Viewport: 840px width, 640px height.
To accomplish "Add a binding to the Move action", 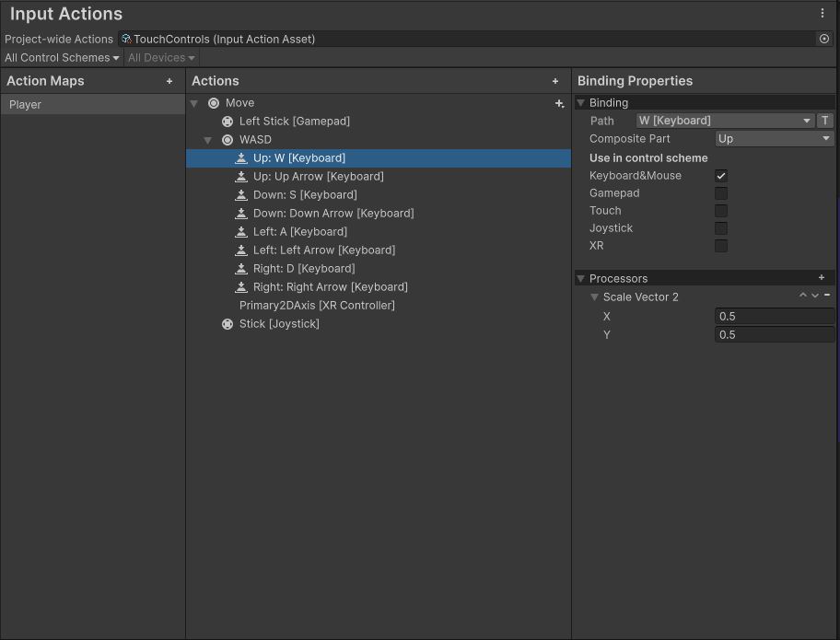I will point(559,104).
